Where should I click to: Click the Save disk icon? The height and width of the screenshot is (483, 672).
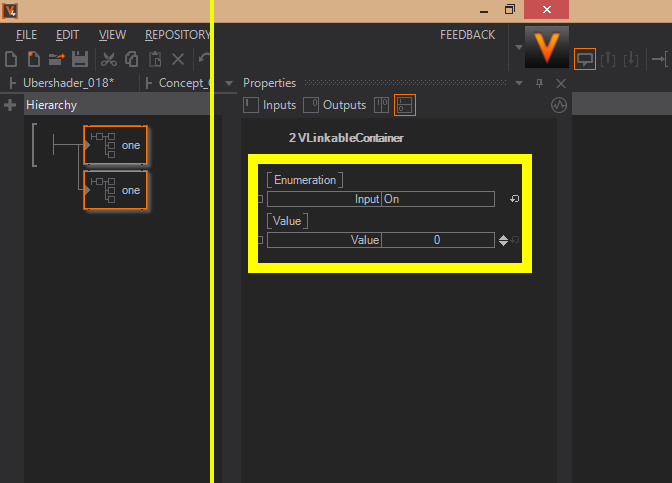[x=79, y=60]
